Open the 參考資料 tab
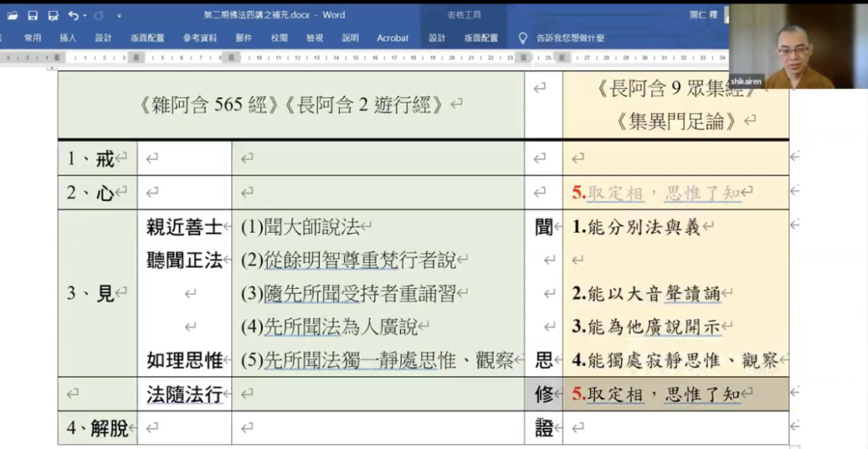868x449 pixels. [200, 38]
